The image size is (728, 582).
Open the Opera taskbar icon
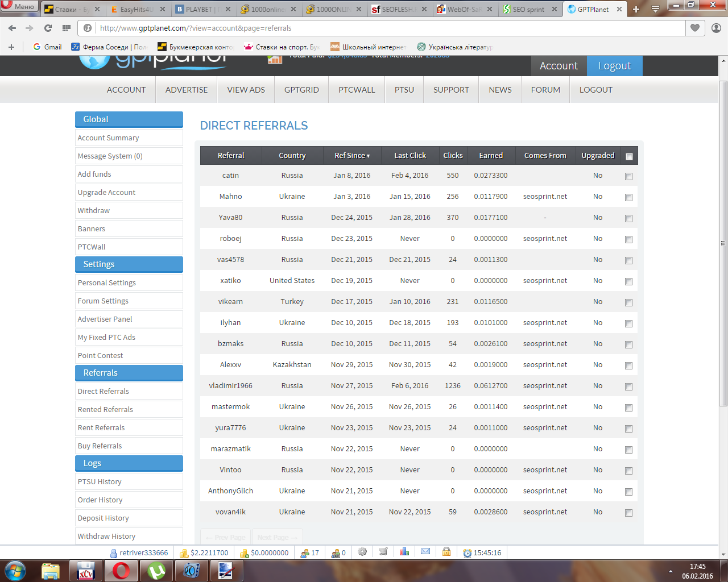click(x=121, y=571)
